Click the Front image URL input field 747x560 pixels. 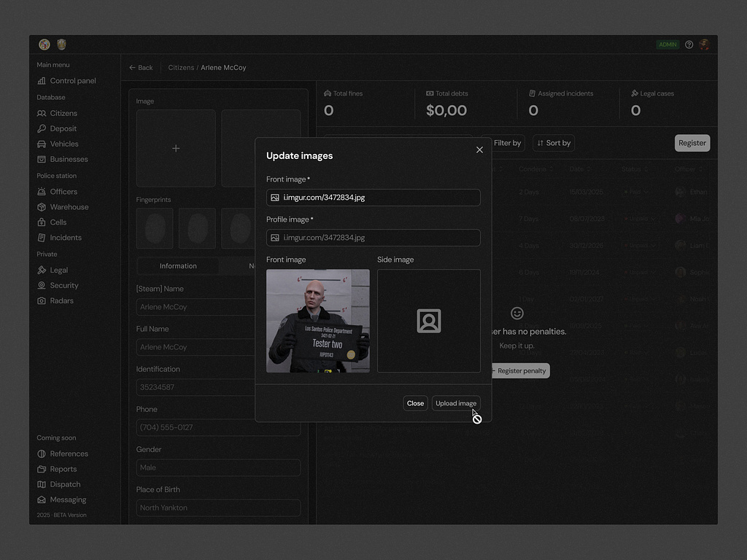click(x=373, y=197)
